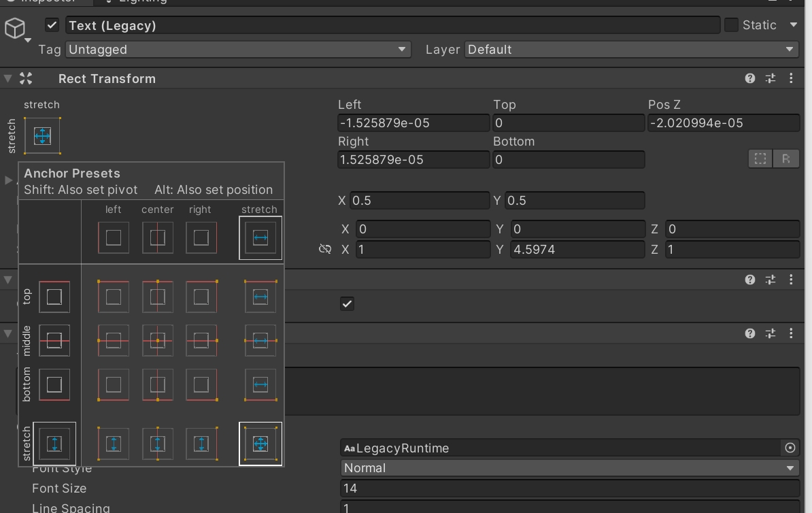This screenshot has width=812, height=513.
Task: Click the GameObject cube icon picker
Action: tap(16, 29)
